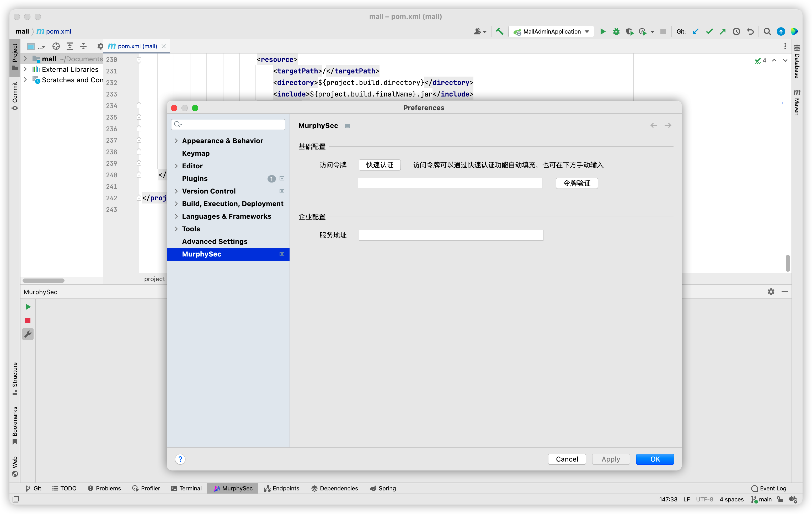
Task: Click the Debug bug icon
Action: coord(616,31)
